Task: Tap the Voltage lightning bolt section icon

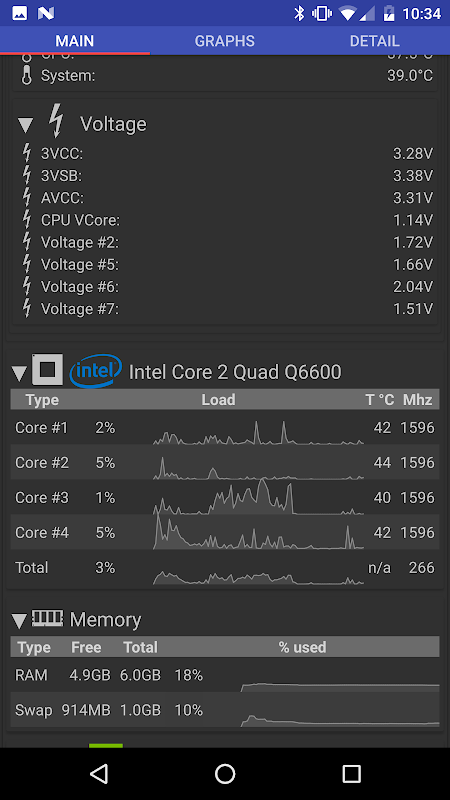Action: 57,121
